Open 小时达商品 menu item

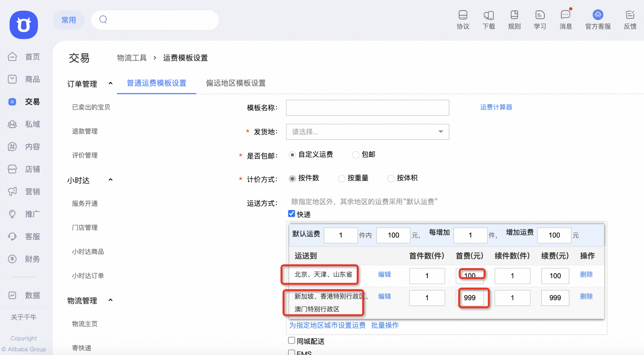pos(88,252)
